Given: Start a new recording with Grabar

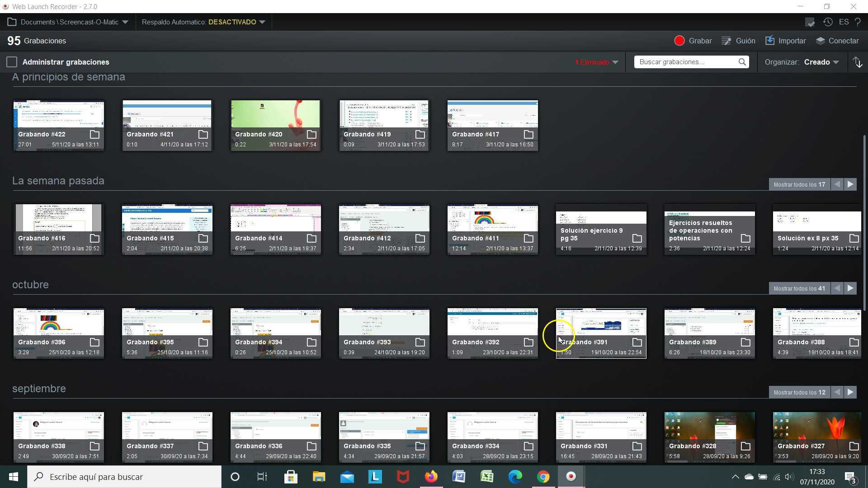Looking at the screenshot, I should [x=693, y=41].
